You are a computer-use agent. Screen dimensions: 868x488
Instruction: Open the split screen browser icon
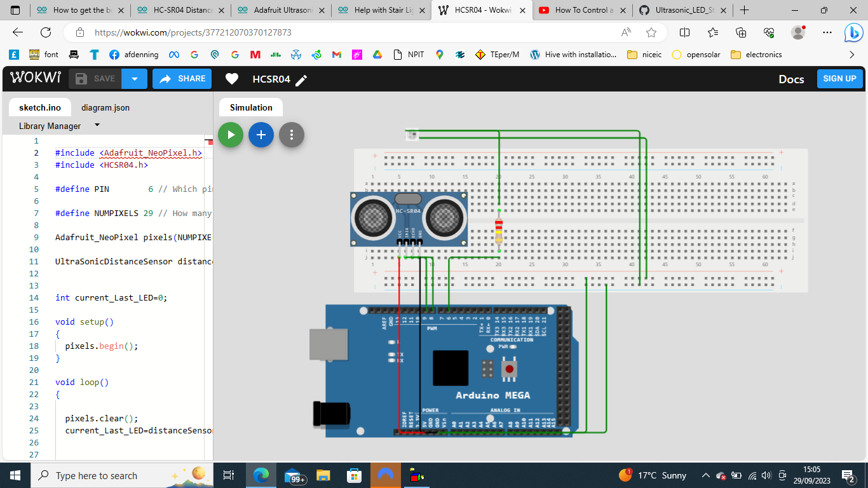pyautogui.click(x=684, y=32)
